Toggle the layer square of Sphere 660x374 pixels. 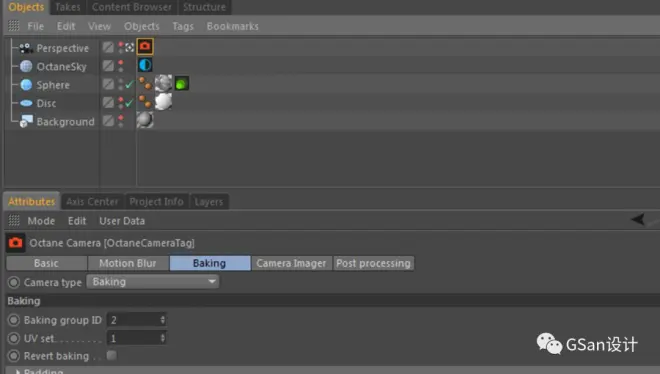tap(108, 84)
